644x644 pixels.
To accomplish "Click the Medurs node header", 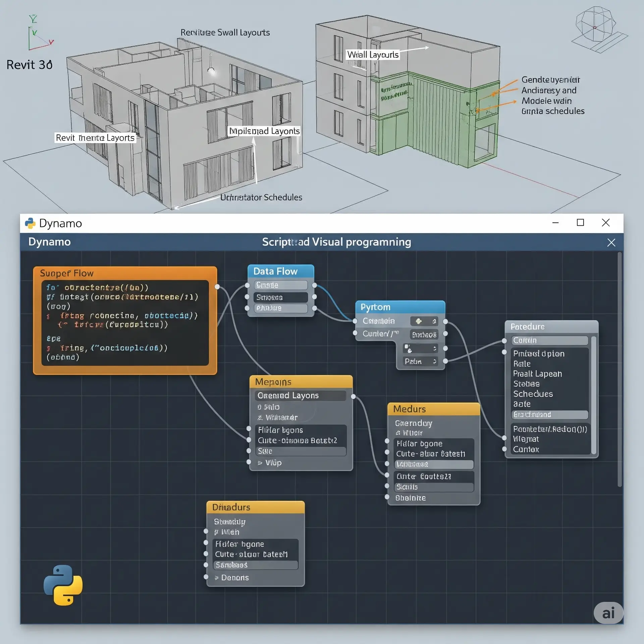I will tap(434, 409).
